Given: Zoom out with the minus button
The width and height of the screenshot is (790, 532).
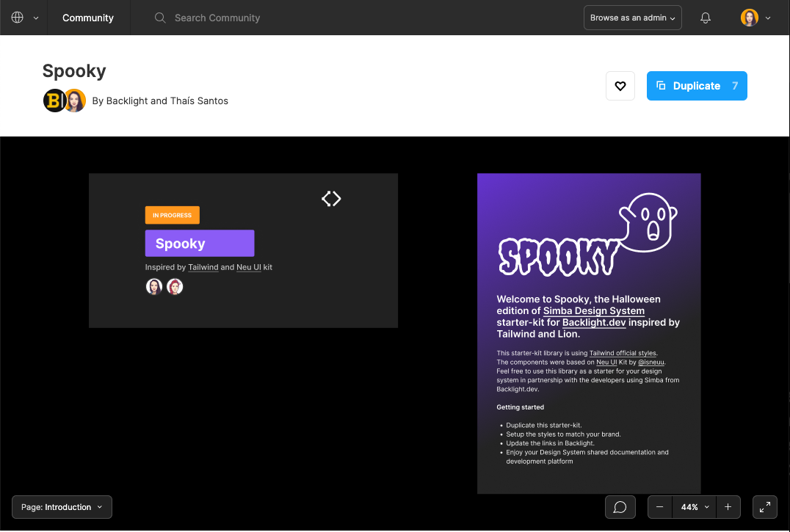Looking at the screenshot, I should point(660,507).
